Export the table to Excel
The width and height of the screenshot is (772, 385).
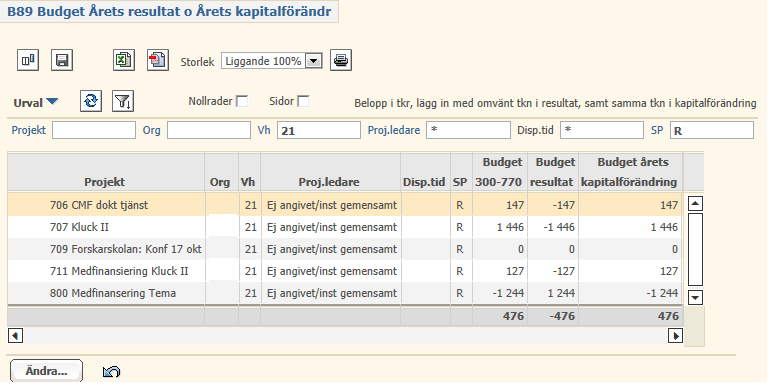pyautogui.click(x=124, y=61)
